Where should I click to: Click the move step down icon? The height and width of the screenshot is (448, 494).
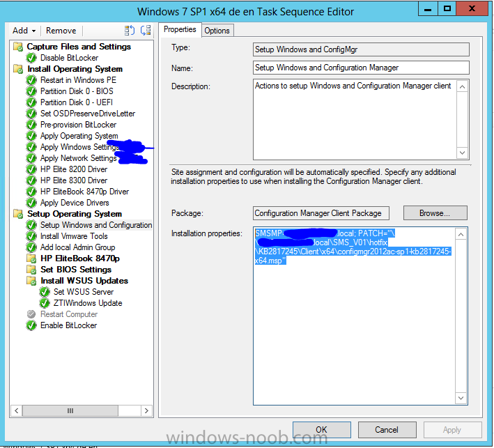pos(146,31)
